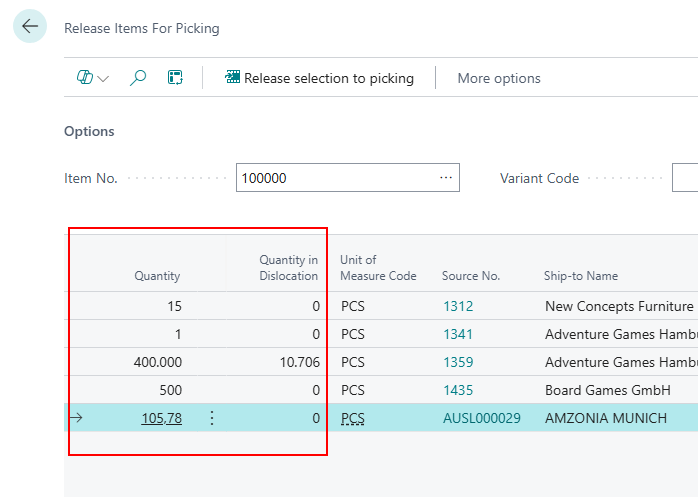Open source document 1341 link
This screenshot has height=497, width=698.
458,334
